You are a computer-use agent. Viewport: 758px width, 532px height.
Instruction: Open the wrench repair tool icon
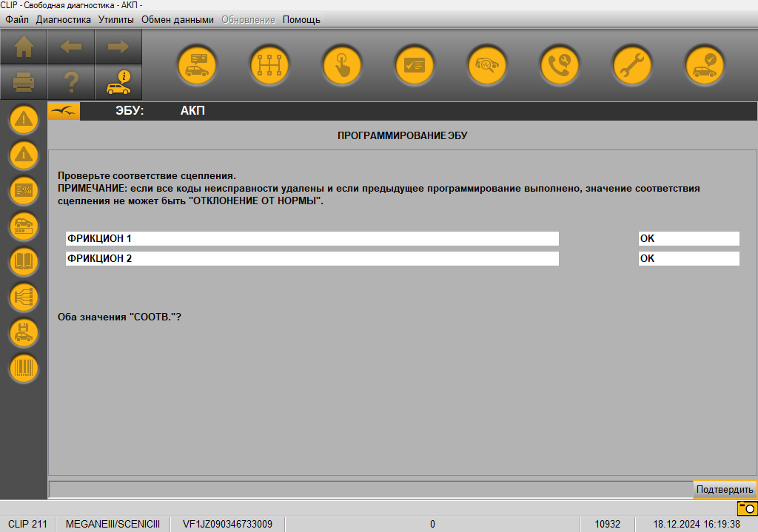(632, 65)
